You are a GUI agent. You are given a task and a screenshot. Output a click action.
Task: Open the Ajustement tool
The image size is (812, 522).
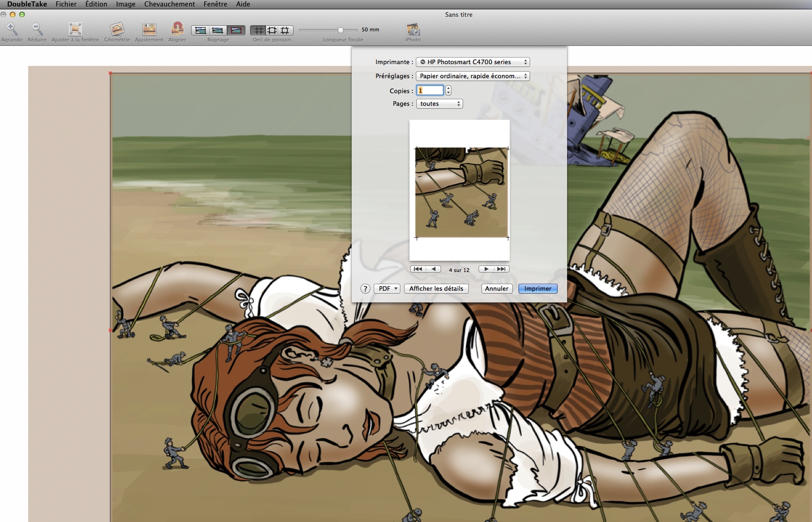149,29
